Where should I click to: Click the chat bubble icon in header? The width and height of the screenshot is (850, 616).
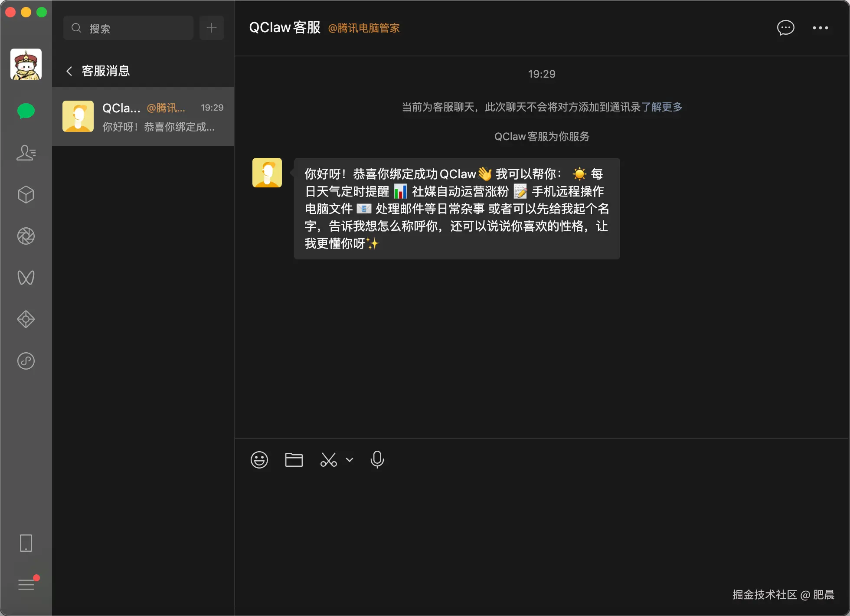point(785,28)
